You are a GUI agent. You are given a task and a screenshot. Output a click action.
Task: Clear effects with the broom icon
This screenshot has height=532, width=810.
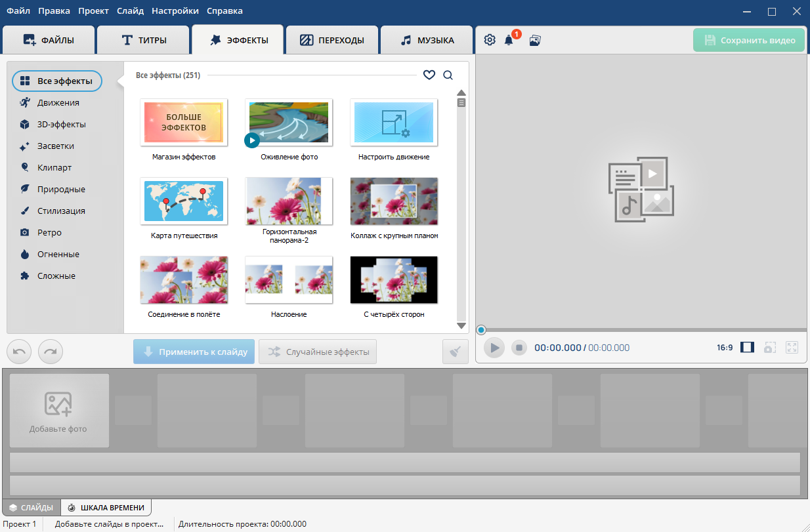pos(456,352)
